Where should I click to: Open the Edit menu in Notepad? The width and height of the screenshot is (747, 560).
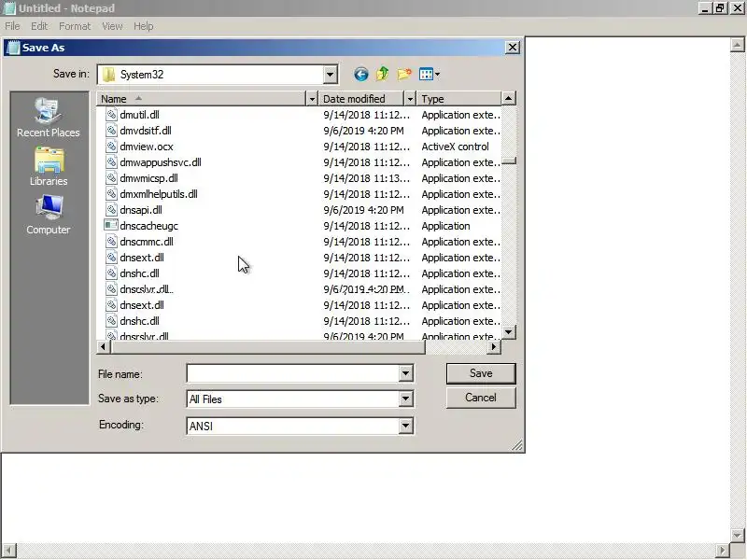39,26
